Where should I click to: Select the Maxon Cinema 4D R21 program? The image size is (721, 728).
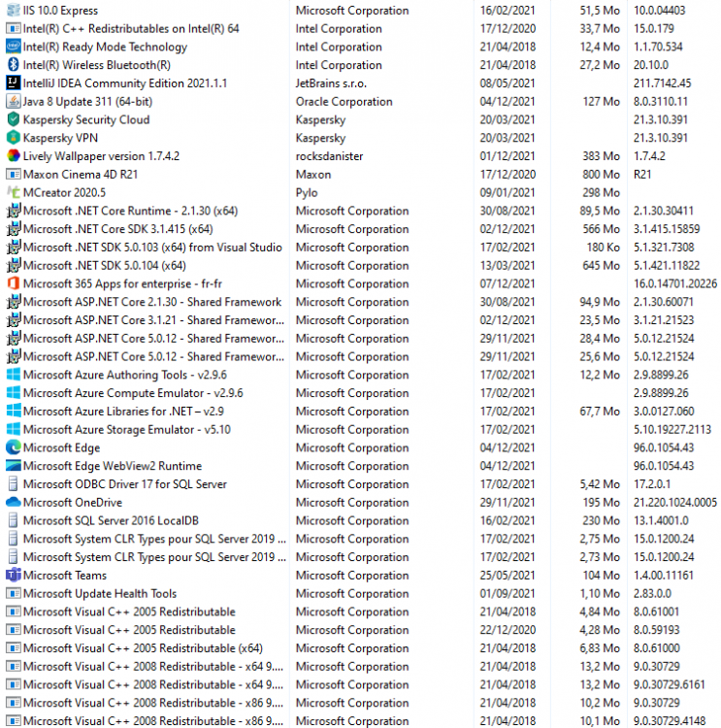click(81, 174)
